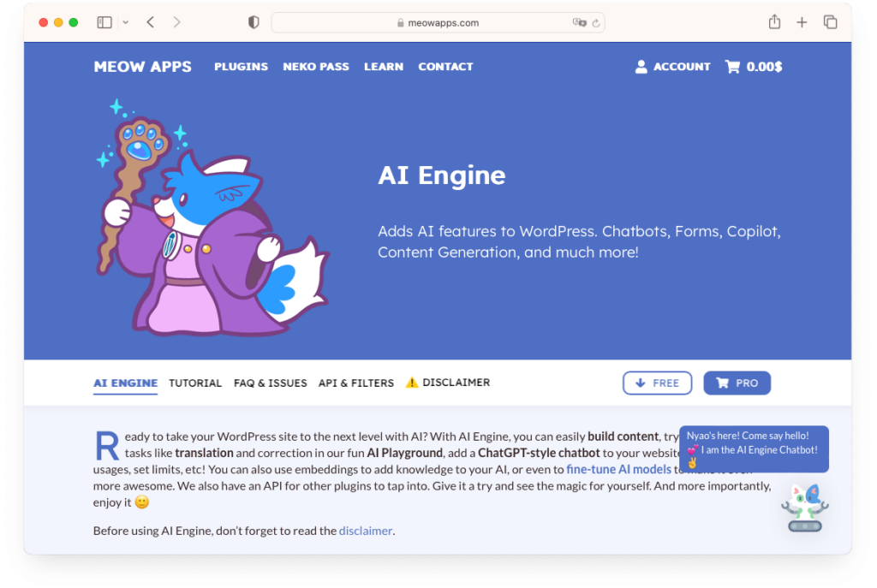877x588 pixels.
Task: Switch to the API & FILTERS tab
Action: coord(356,383)
